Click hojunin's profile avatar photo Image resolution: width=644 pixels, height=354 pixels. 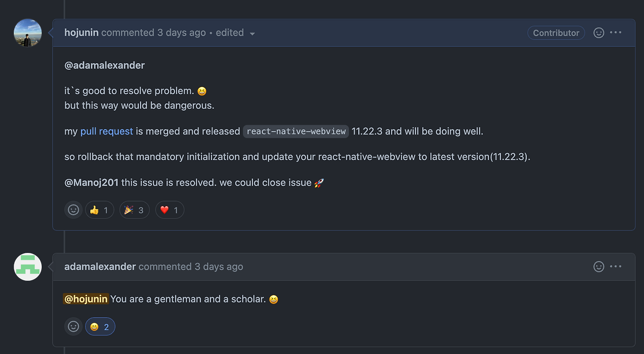[28, 33]
